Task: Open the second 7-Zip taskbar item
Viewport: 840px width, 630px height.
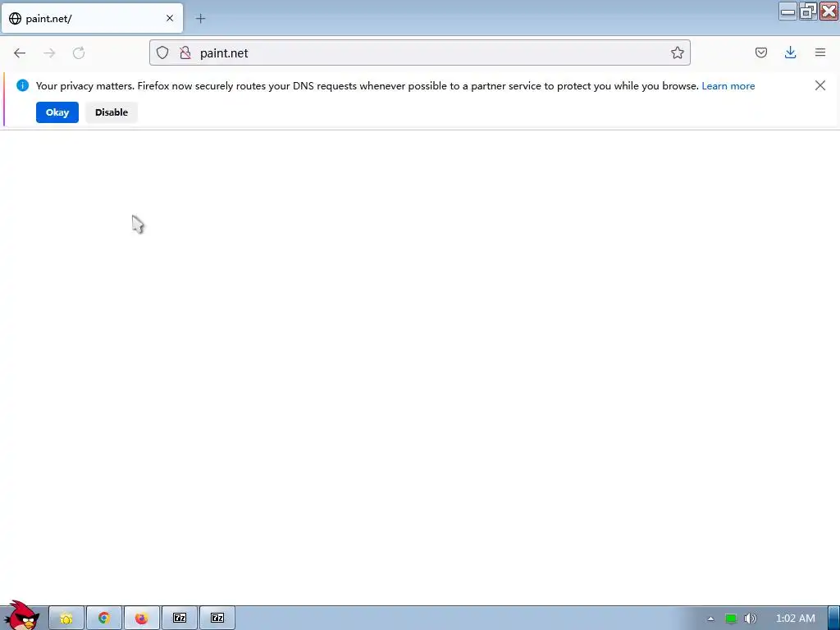Action: [217, 619]
